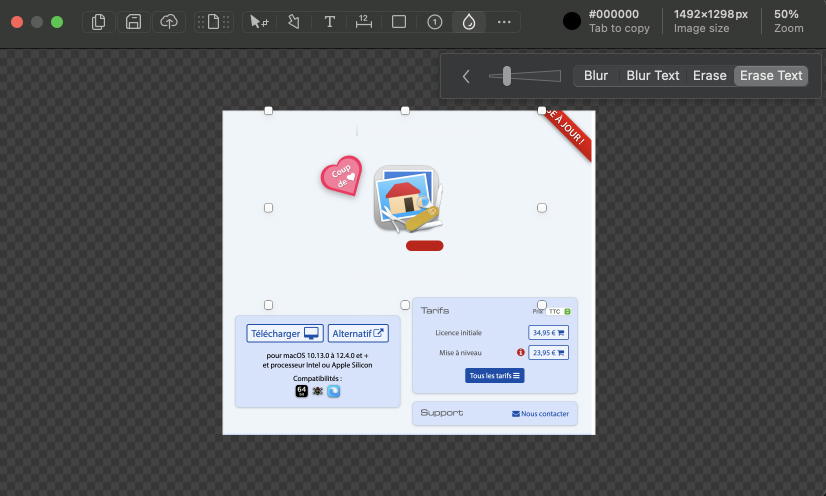Click the black color swatch
Screen dimensions: 826x496
tap(572, 22)
